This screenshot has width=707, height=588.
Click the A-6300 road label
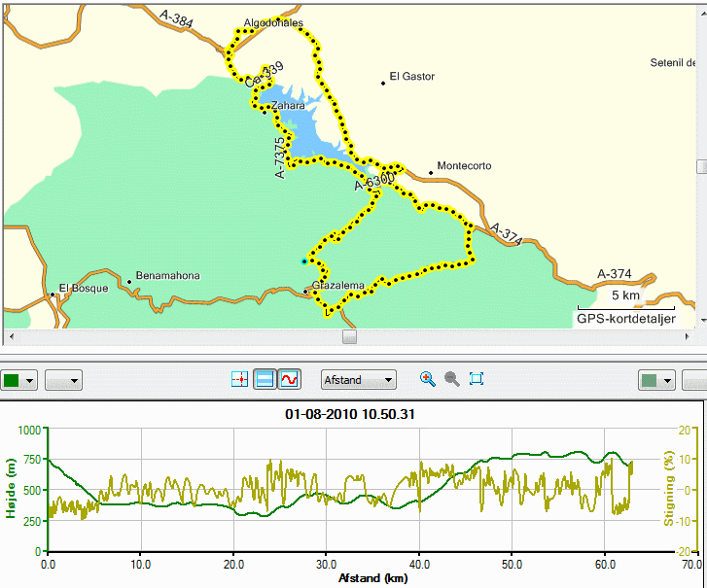pyautogui.click(x=374, y=181)
